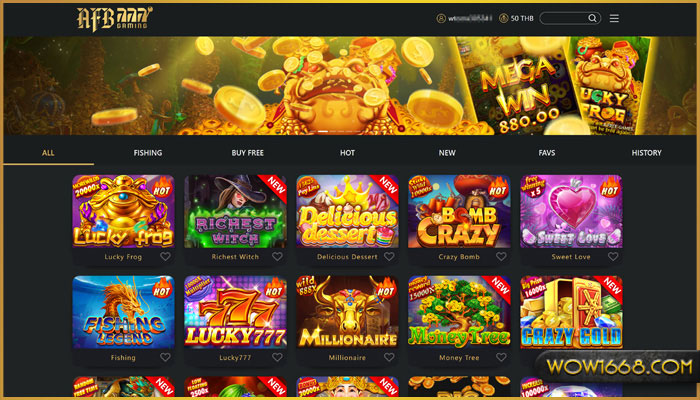Favorite the Lucky Frog game
This screenshot has height=400, width=700.
click(166, 257)
